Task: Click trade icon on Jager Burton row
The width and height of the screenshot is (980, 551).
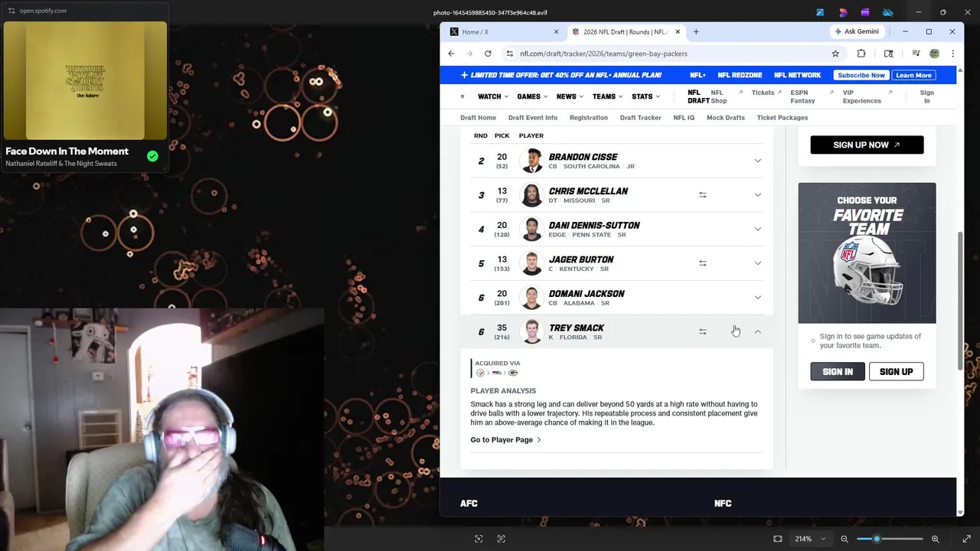Action: (702, 263)
